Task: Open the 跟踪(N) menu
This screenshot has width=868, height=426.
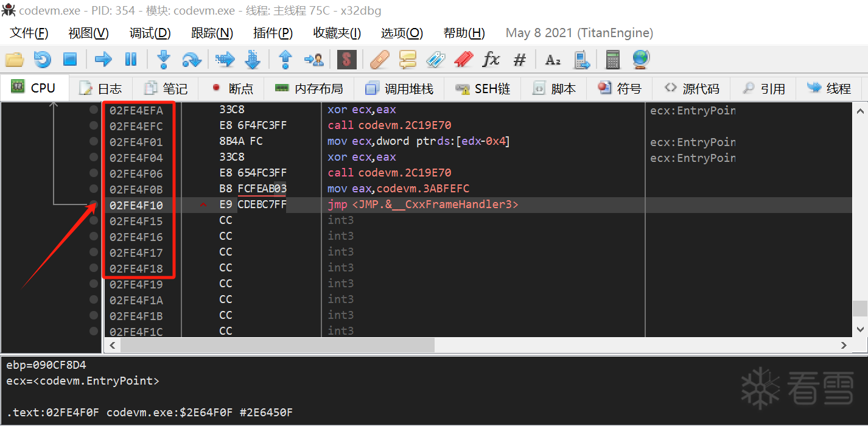Action: (212, 33)
